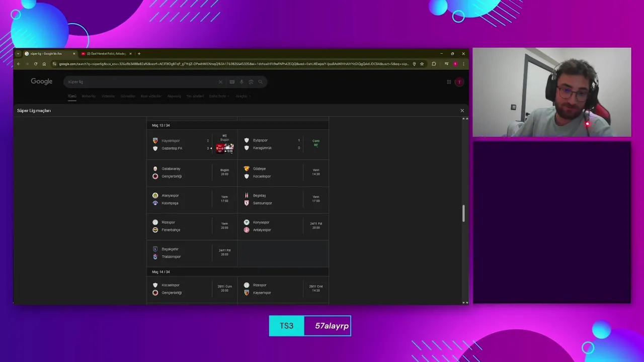The height and width of the screenshot is (362, 644).
Task: Click the browser address bar URL
Action: (233, 64)
